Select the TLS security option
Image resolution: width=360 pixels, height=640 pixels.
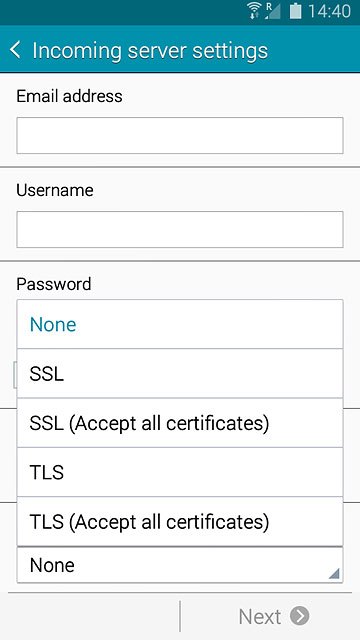click(x=180, y=472)
